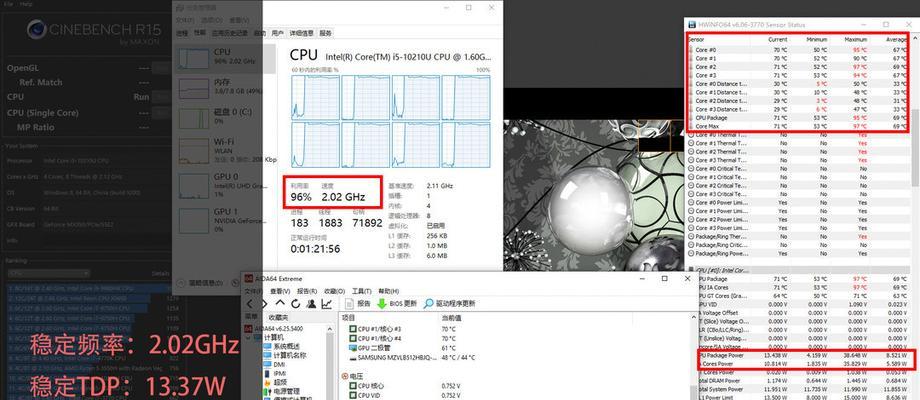
Task: Open Cinebench File menu
Action: (9, 4)
